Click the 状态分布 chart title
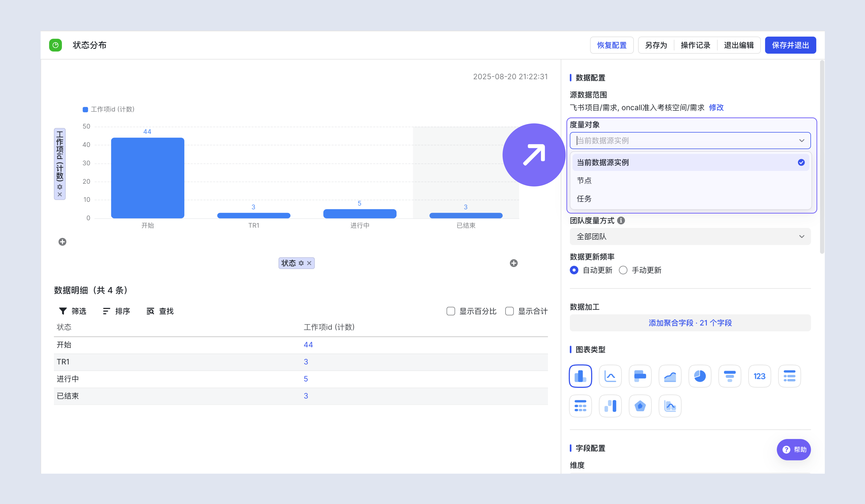 tap(89, 45)
